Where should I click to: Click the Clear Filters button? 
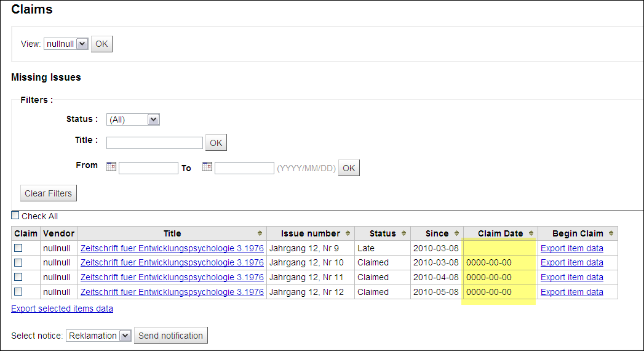(49, 193)
